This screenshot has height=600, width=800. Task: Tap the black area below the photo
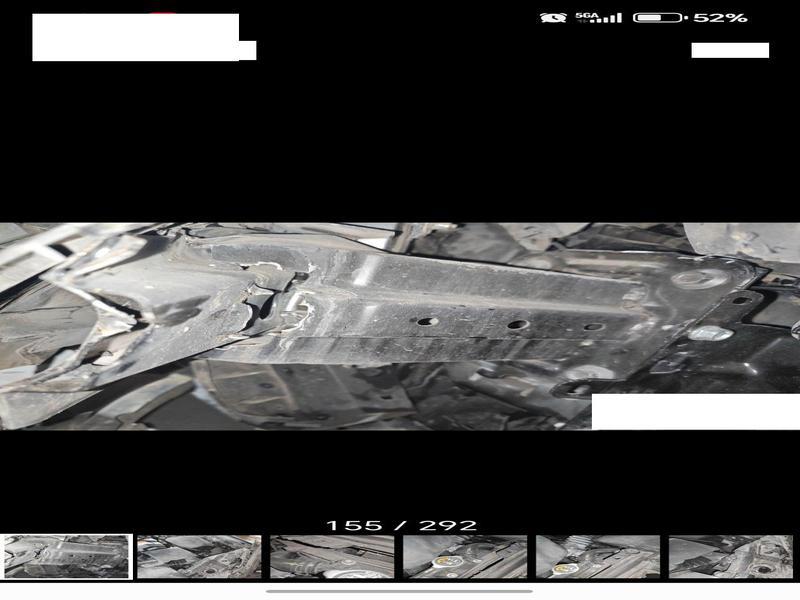point(400,475)
